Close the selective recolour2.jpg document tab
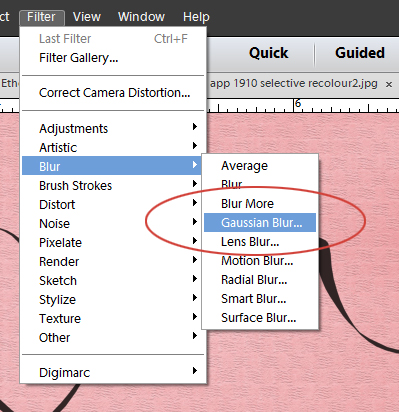This screenshot has width=399, height=412. tap(389, 85)
